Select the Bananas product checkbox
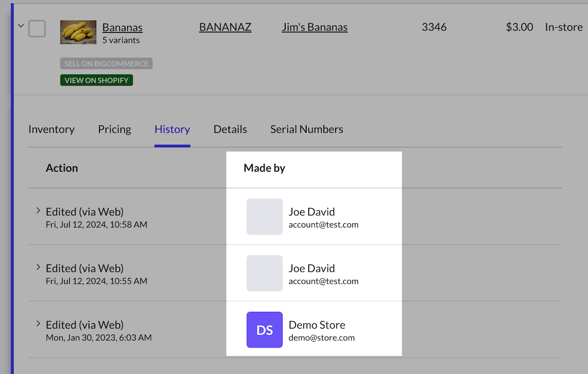This screenshot has width=588, height=374. 37,29
